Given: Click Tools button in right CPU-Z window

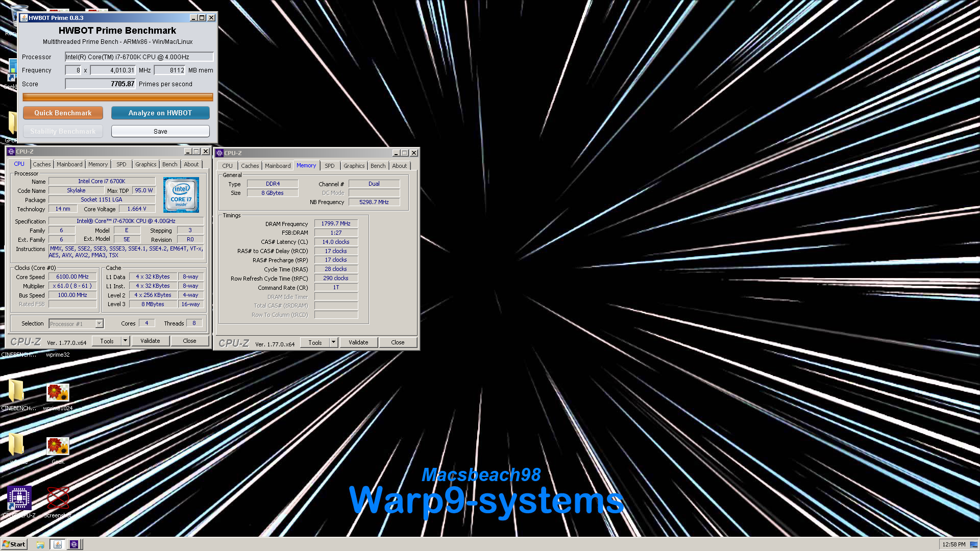Looking at the screenshot, I should coord(315,342).
